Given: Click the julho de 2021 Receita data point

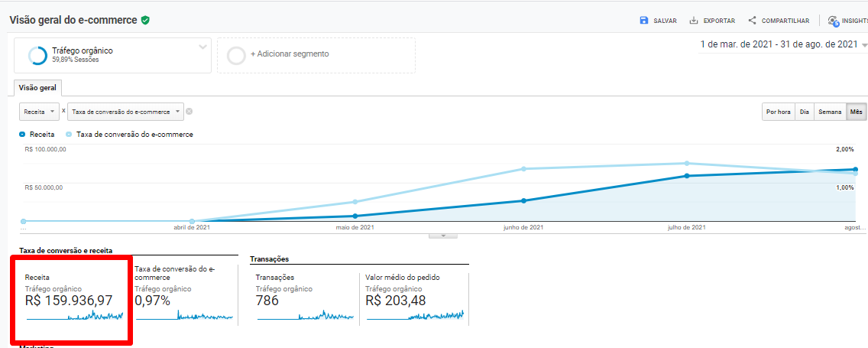Looking at the screenshot, I should point(687,175).
